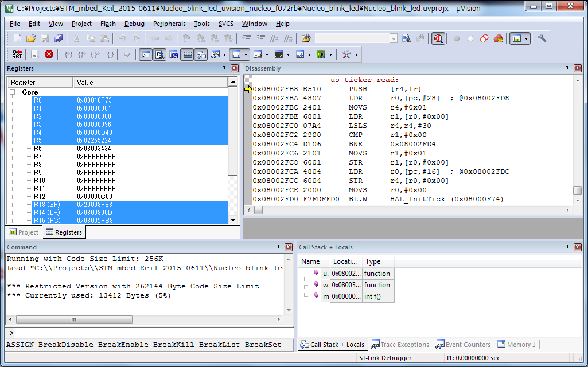Click the Save file icon
This screenshot has width=588, height=367.
pos(45,38)
